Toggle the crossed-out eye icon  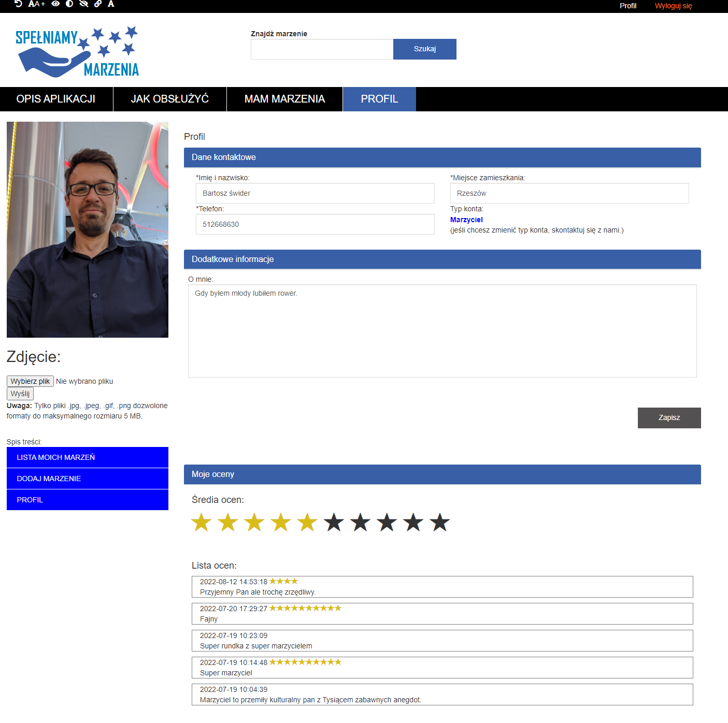(83, 4)
